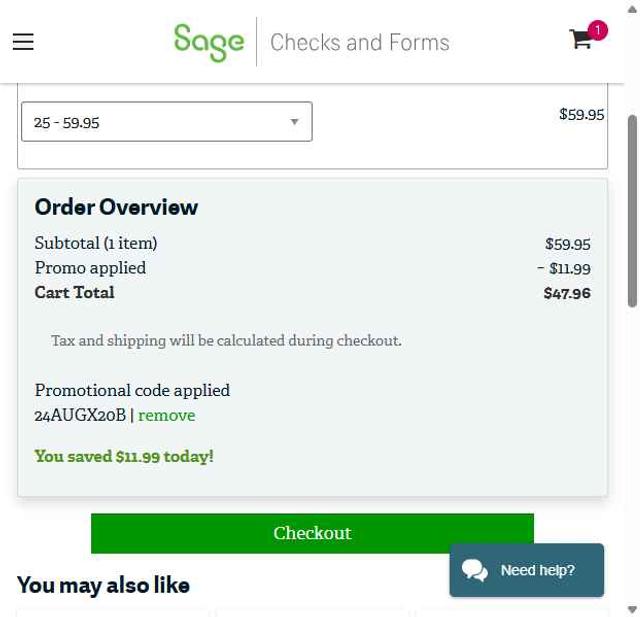Screen dimensions: 640x617
Task: Click the Order Overview heading
Action: pyautogui.click(x=116, y=207)
